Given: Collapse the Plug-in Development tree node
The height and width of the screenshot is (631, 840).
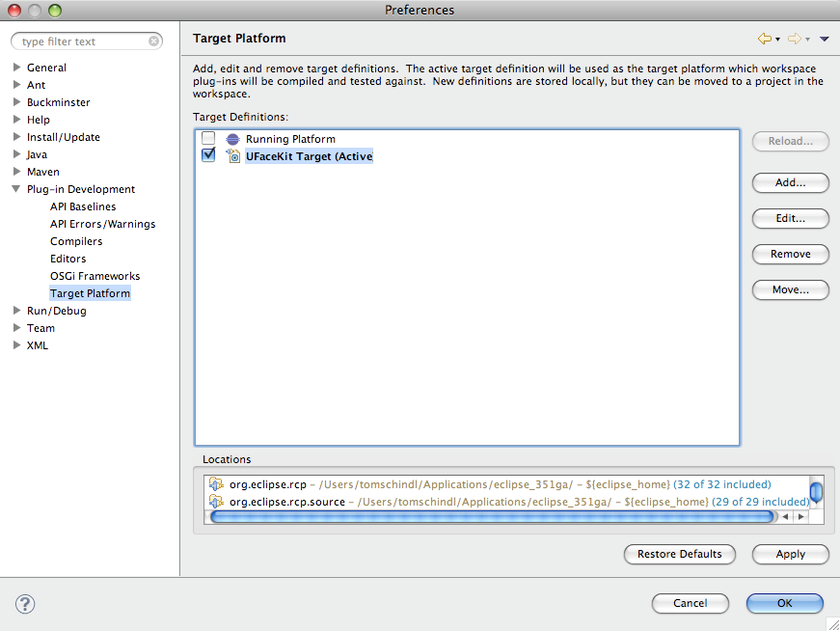Looking at the screenshot, I should click(16, 189).
